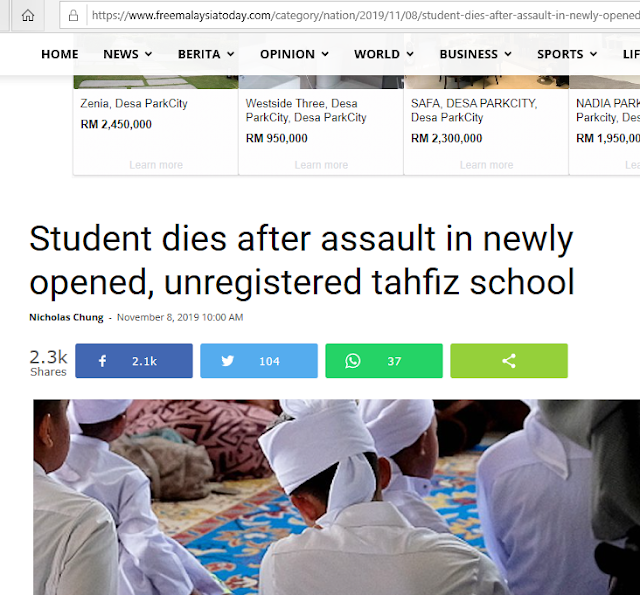This screenshot has height=595, width=640.
Task: Click Learn more under Westside Three listing
Action: tap(321, 165)
